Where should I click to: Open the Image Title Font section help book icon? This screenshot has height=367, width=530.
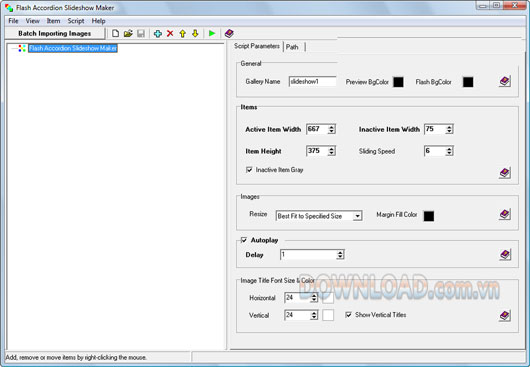tap(505, 316)
